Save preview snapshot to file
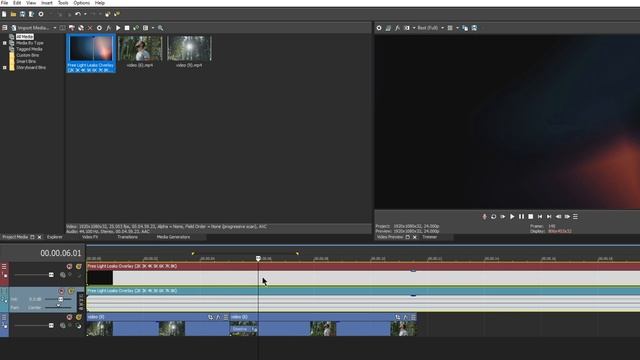The width and height of the screenshot is (640, 360). (x=474, y=28)
